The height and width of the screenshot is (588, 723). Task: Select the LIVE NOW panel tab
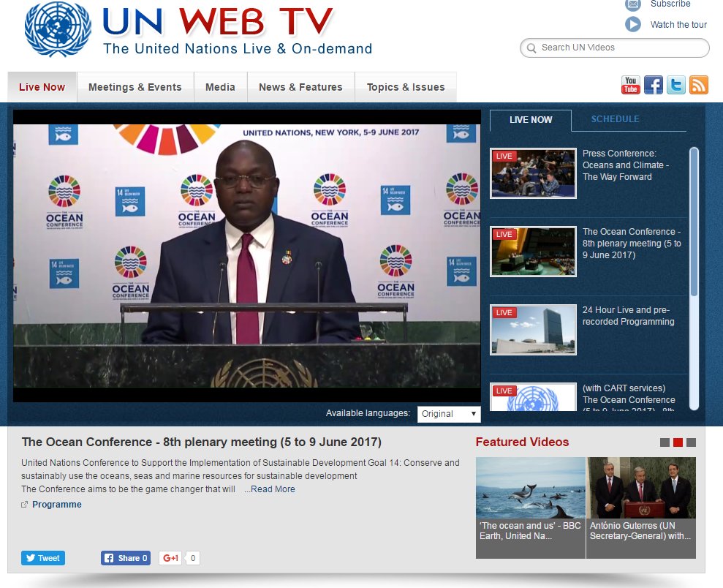click(x=531, y=120)
